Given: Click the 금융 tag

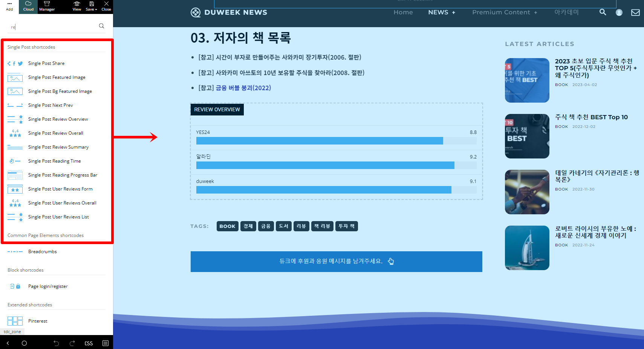Looking at the screenshot, I should point(266,226).
